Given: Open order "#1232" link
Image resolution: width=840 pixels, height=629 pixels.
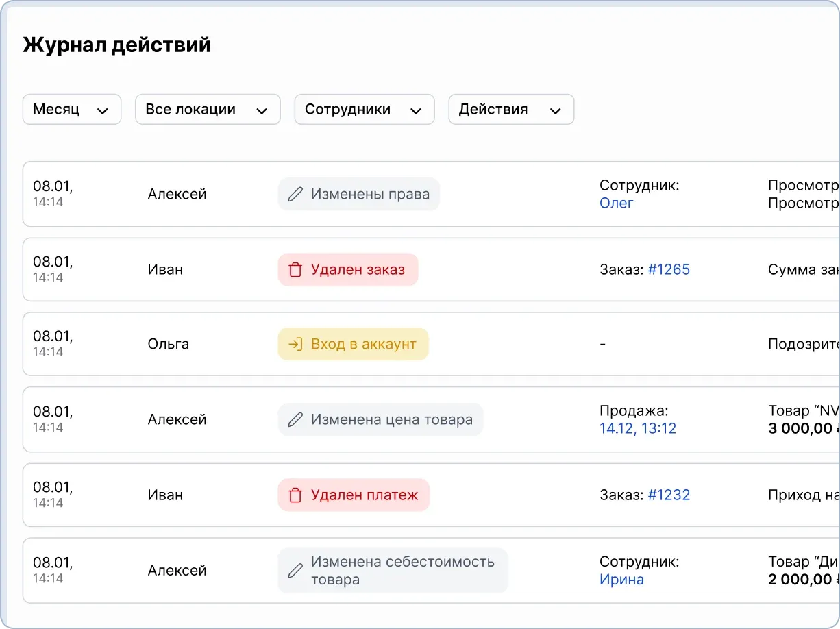Looking at the screenshot, I should click(x=669, y=495).
